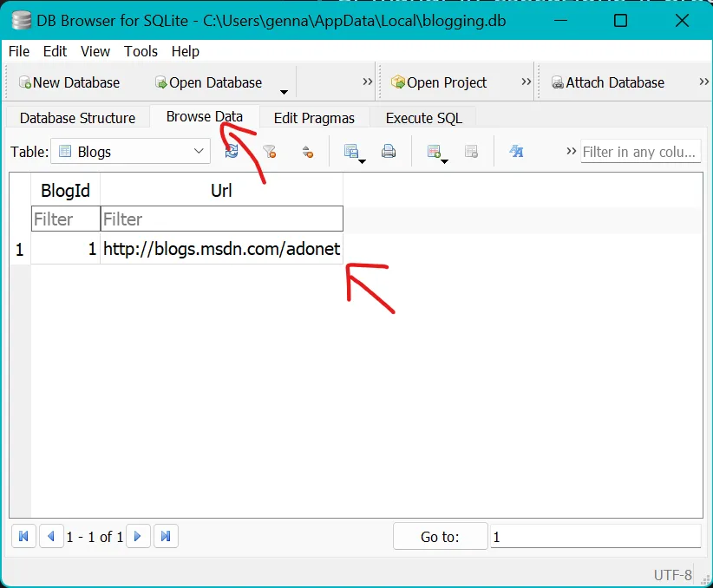Insert a new record with table-plus icon
The image size is (713, 588).
[434, 151]
